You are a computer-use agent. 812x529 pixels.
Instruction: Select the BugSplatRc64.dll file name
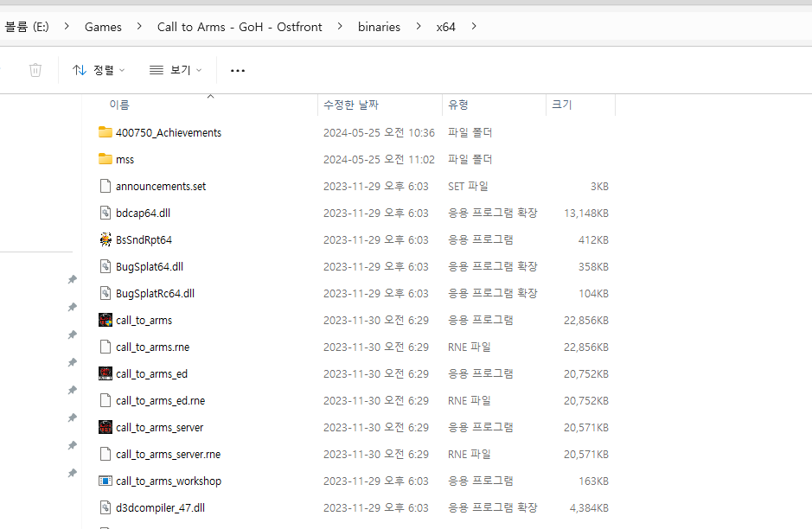155,294
